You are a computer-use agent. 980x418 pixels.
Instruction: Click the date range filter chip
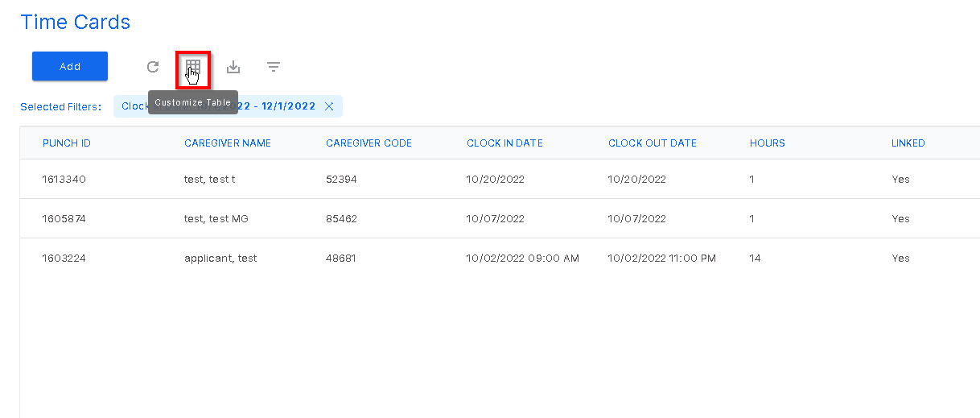(x=228, y=106)
